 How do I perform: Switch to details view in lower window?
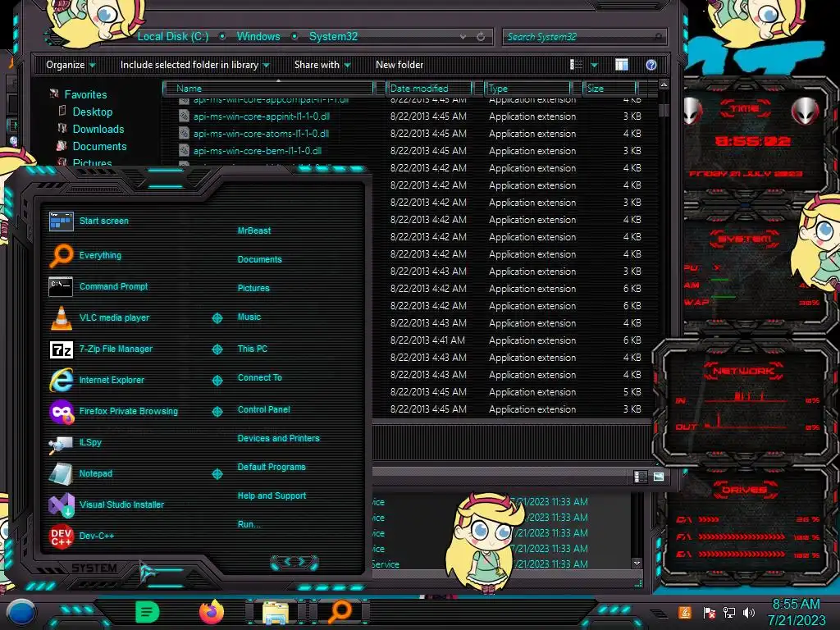tap(640, 477)
